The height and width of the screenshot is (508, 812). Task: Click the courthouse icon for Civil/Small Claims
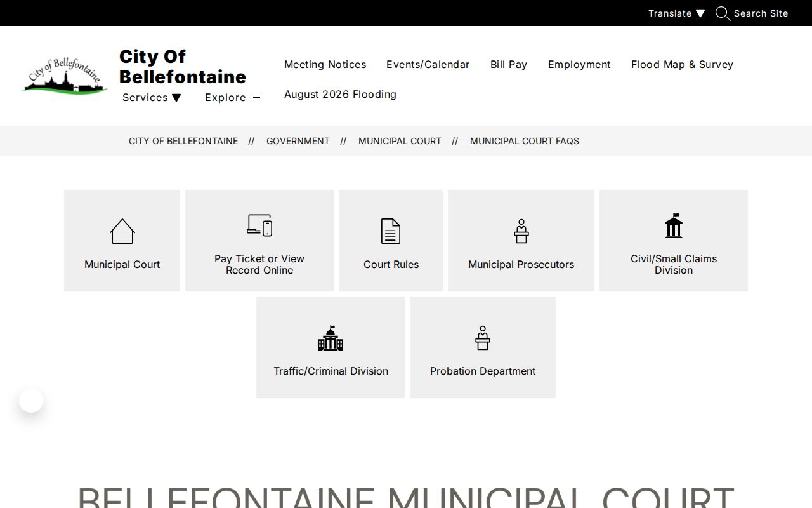tap(674, 225)
